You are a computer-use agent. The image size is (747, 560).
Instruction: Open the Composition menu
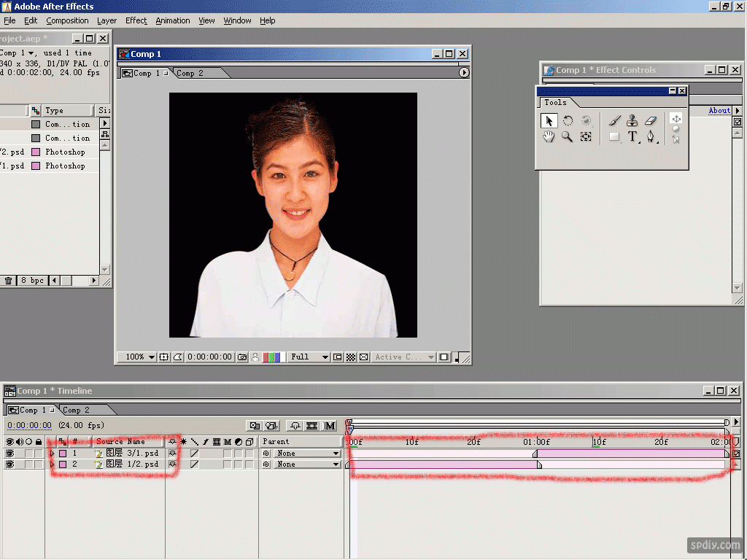(x=67, y=20)
